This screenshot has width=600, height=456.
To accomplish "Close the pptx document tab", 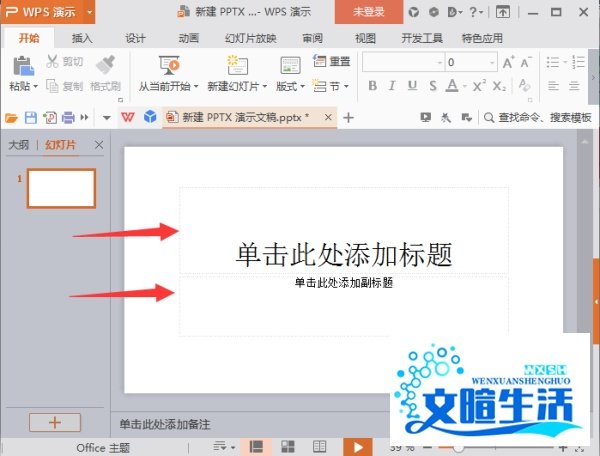I will click(328, 117).
